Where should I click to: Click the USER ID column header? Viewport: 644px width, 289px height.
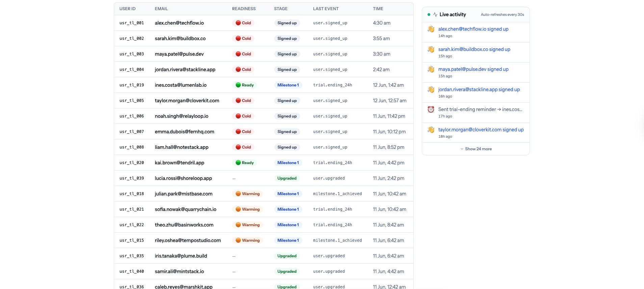[x=127, y=9]
